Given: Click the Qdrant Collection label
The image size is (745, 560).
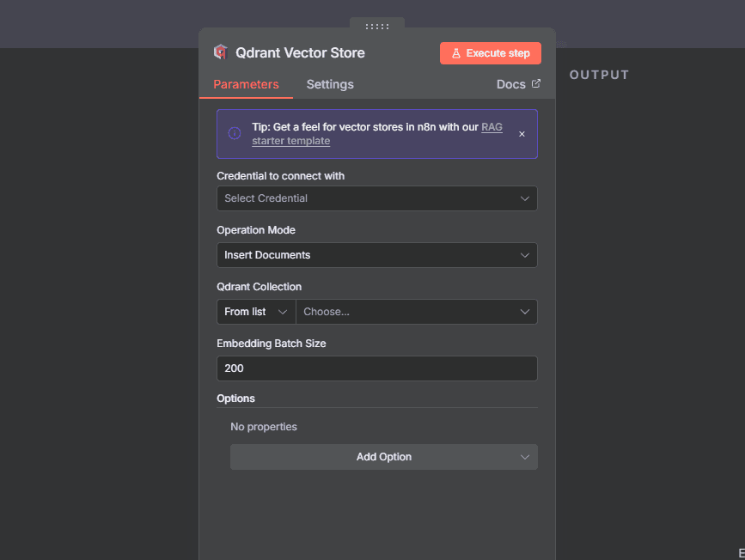Looking at the screenshot, I should 259,287.
